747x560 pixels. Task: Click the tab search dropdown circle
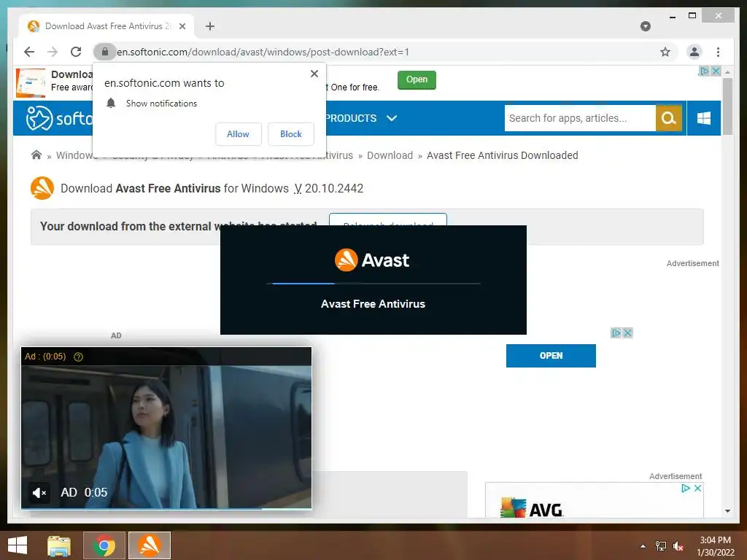(x=645, y=26)
